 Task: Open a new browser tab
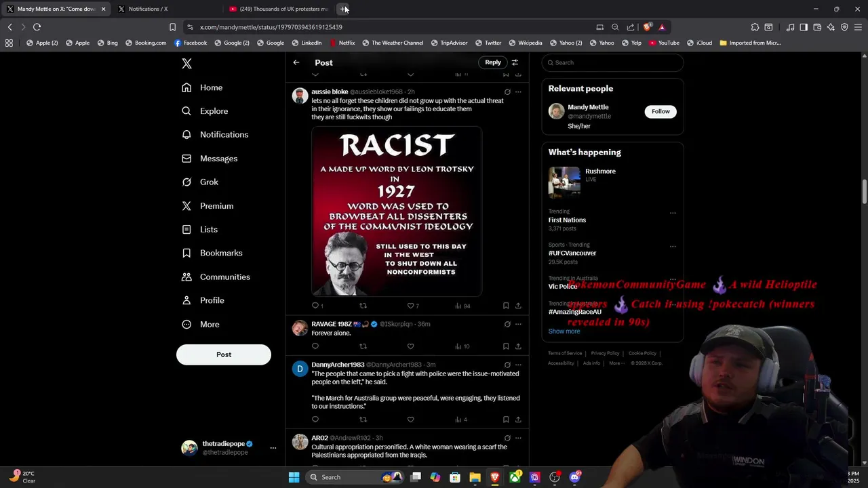pyautogui.click(x=344, y=9)
